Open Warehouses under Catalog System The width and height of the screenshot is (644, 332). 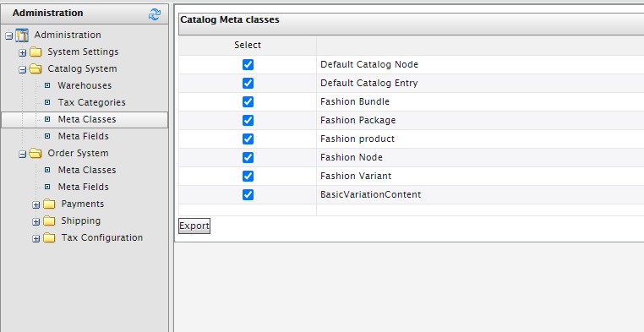85,86
